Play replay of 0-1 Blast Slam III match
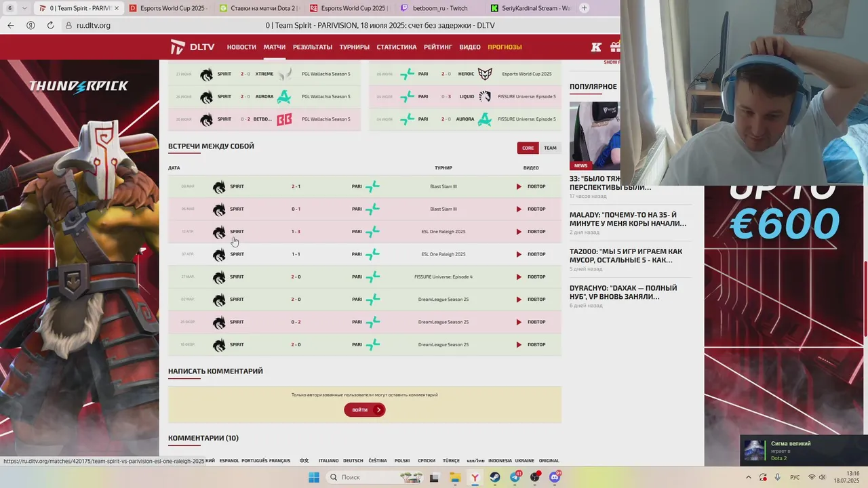868x488 pixels. [530, 209]
